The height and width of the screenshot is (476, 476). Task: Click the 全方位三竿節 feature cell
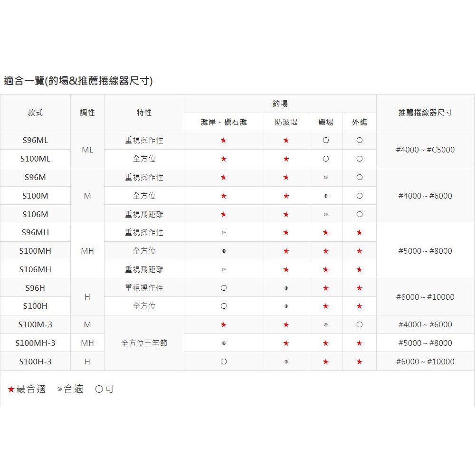click(x=144, y=343)
